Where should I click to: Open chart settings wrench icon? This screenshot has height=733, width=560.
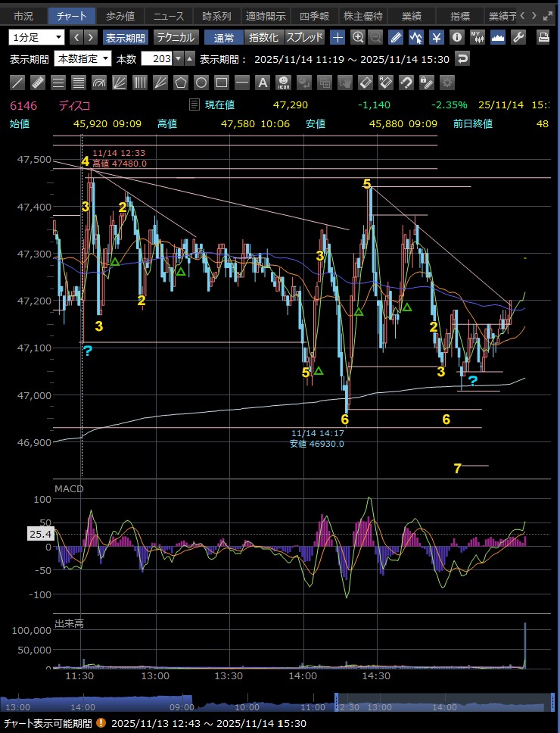click(x=518, y=37)
